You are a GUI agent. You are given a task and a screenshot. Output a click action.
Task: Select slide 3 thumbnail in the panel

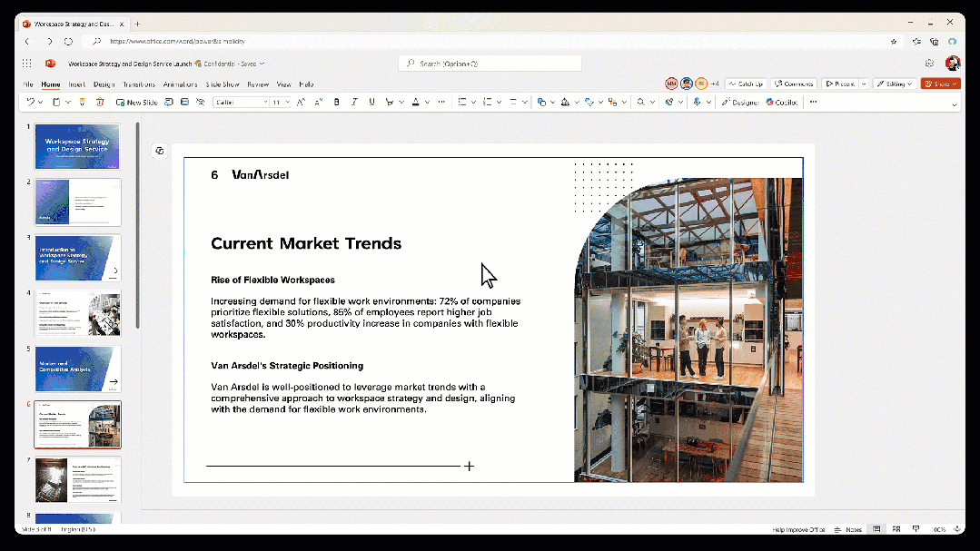point(77,258)
